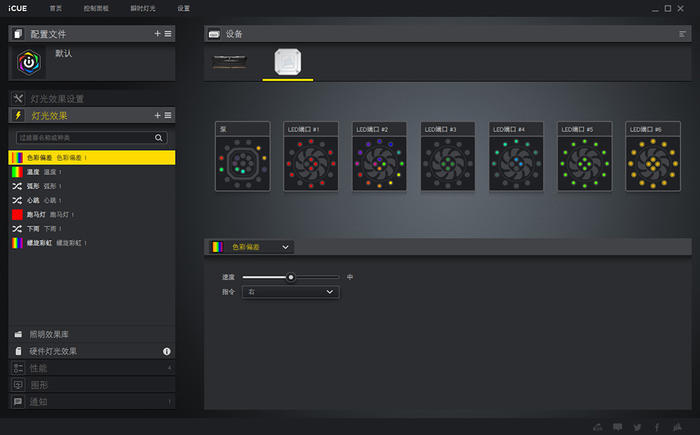Select the LED端口 #2 fan tile
Image resolution: width=700 pixels, height=435 pixels.
point(379,156)
